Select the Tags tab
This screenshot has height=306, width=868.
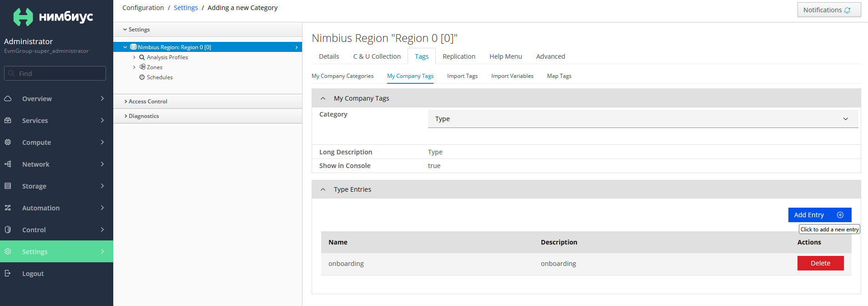point(422,56)
